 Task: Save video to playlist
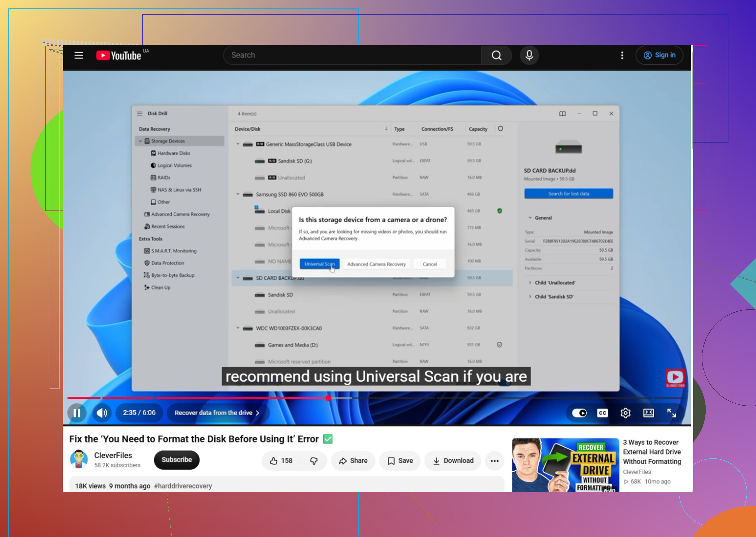(x=400, y=460)
